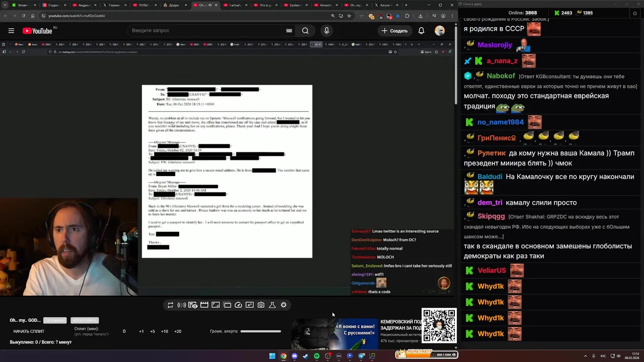The image size is (644, 362).
Task: Click the camera screenshot icon in player toolbar
Action: tap(261, 305)
